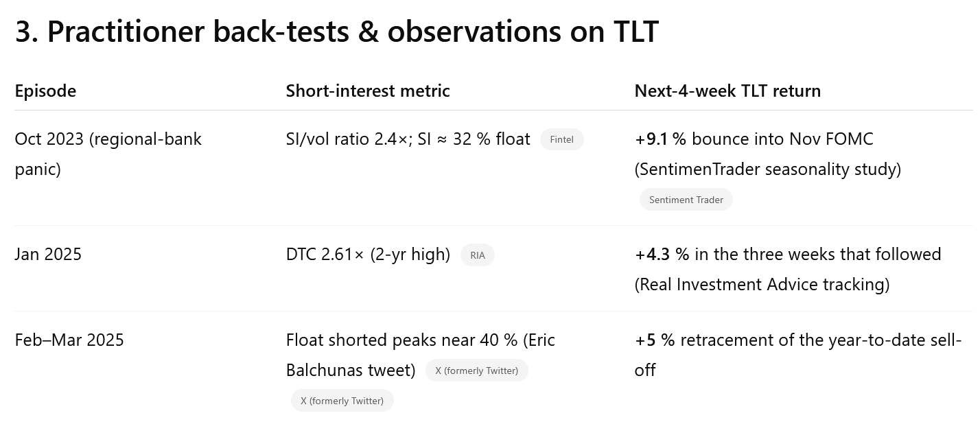This screenshot has width=980, height=446.
Task: Click the Real Investment Advice tracking text
Action: [762, 284]
